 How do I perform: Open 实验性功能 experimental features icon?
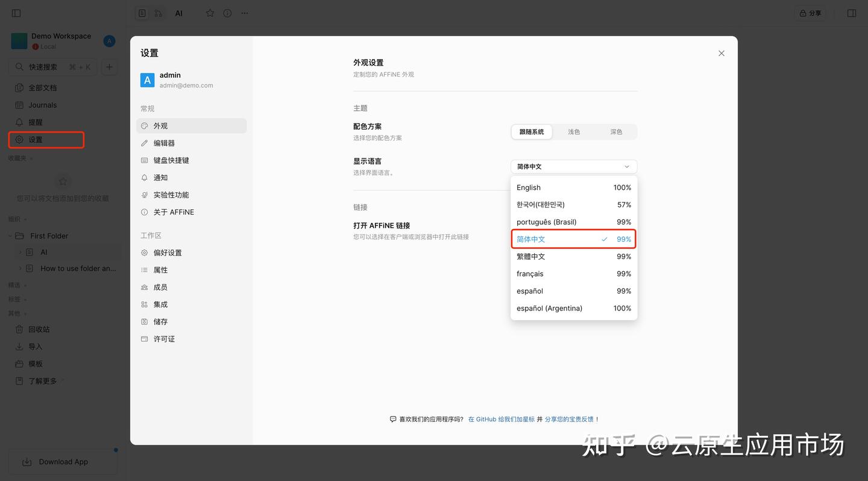point(145,195)
